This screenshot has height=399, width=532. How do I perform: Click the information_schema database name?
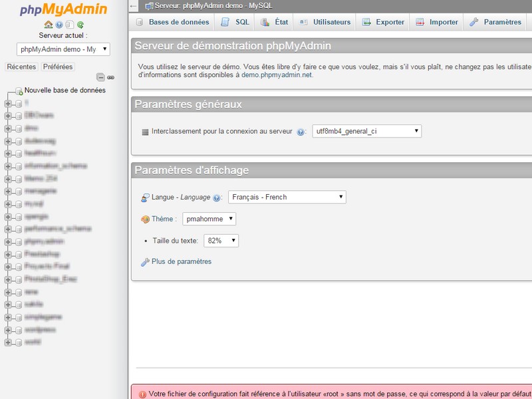(x=56, y=166)
